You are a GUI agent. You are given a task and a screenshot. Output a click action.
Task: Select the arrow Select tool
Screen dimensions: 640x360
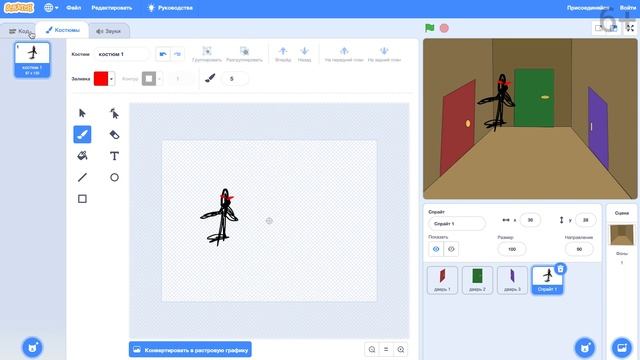pyautogui.click(x=82, y=113)
